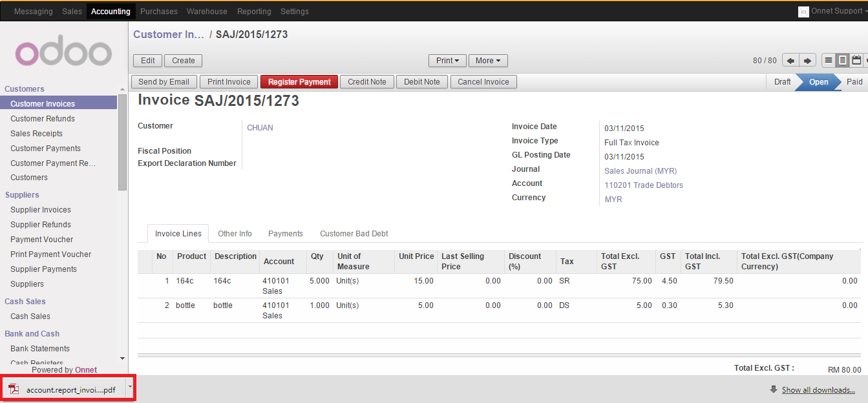Open 110201 Trade Debtors account link

[x=643, y=185]
